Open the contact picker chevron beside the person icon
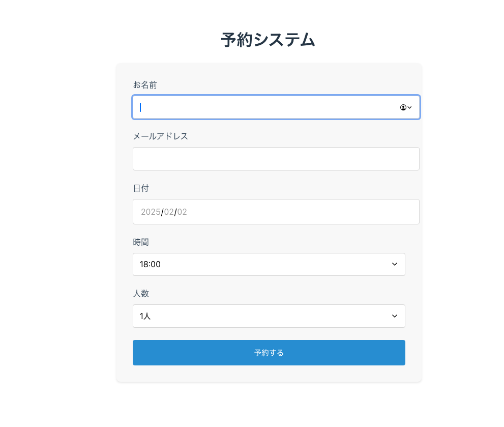 pos(409,107)
